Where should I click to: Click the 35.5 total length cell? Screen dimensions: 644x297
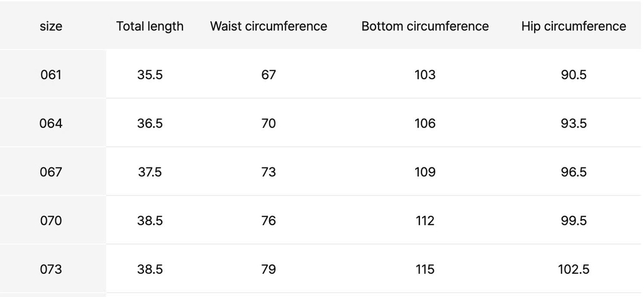click(x=150, y=75)
